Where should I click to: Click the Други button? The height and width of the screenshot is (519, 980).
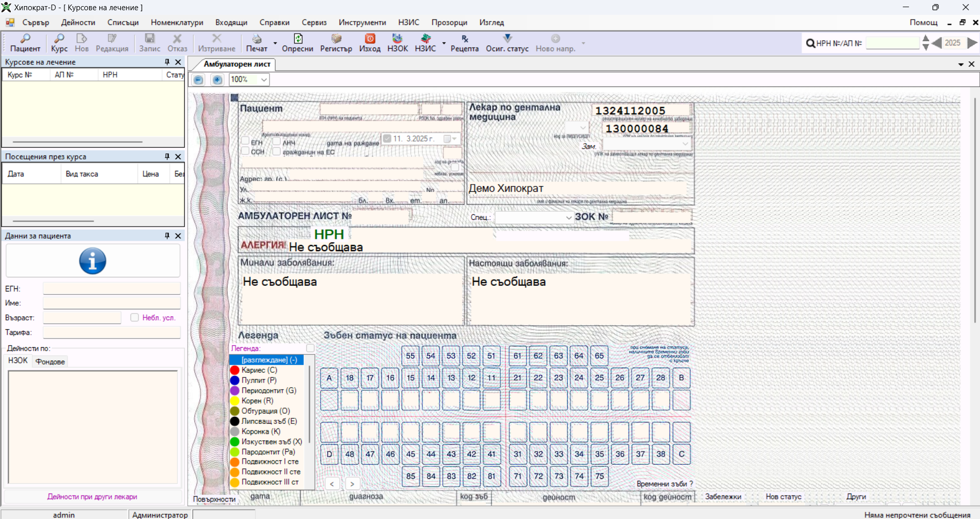pyautogui.click(x=856, y=497)
